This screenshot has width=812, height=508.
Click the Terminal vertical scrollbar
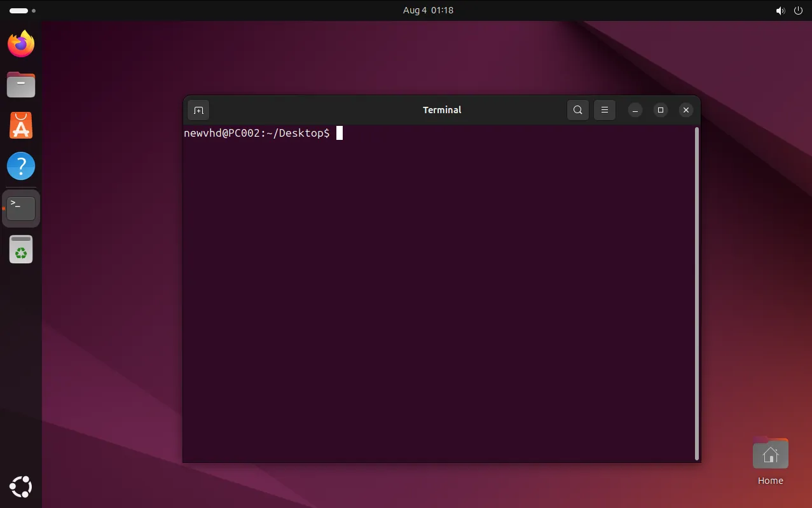click(697, 292)
